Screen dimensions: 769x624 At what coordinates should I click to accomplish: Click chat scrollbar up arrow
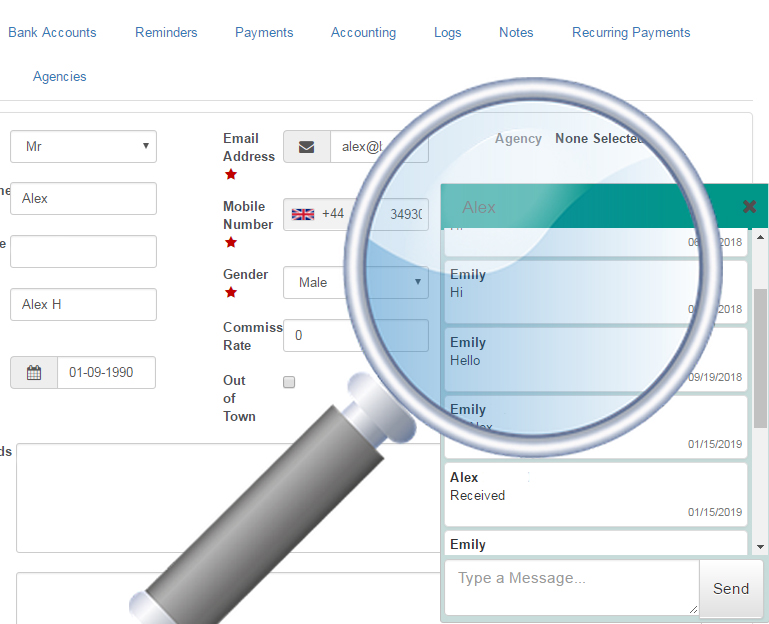[760, 237]
